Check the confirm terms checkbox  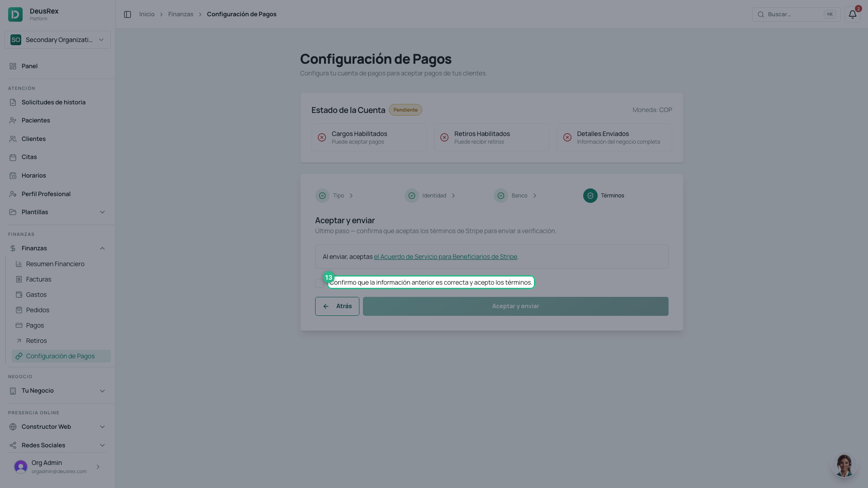[319, 283]
